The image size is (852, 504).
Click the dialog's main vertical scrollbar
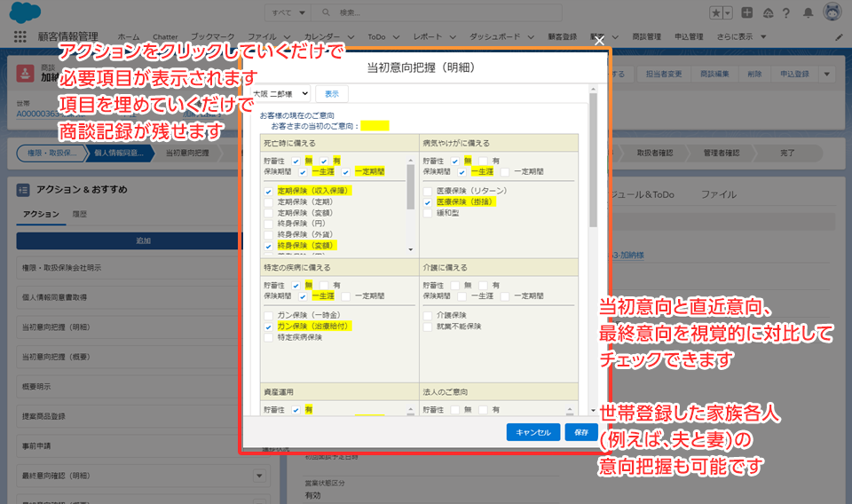(593, 177)
